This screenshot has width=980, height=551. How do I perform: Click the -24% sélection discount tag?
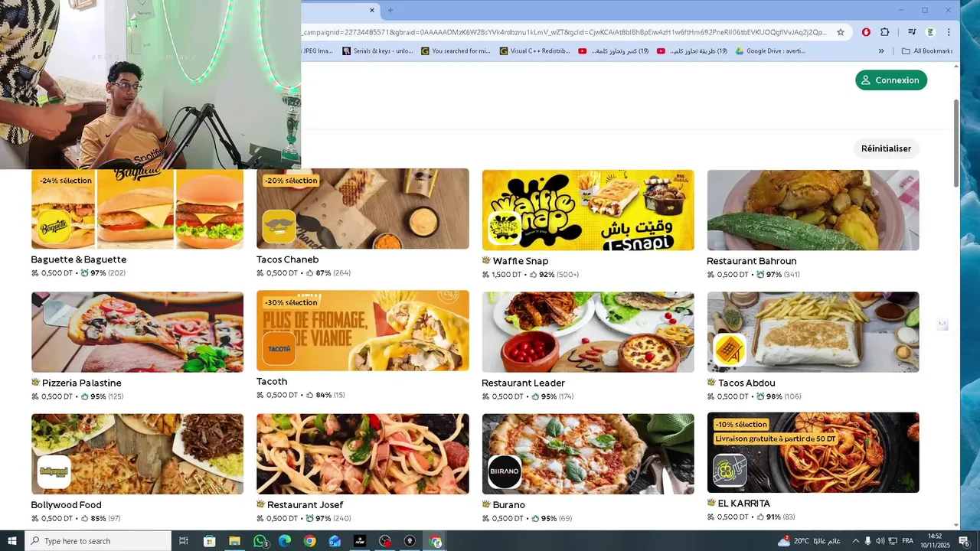click(x=66, y=181)
